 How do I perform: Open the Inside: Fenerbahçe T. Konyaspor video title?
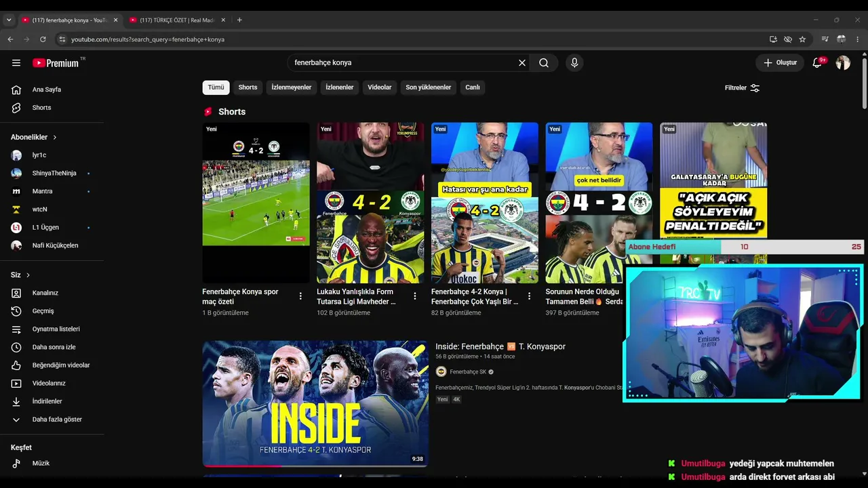pyautogui.click(x=500, y=346)
